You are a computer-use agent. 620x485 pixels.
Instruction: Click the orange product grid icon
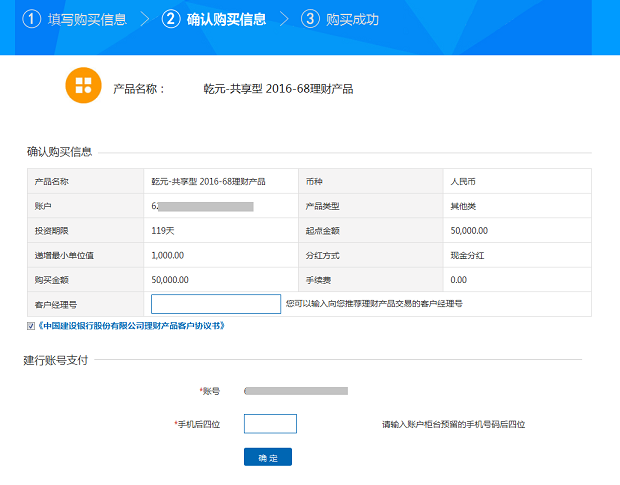tap(84, 85)
